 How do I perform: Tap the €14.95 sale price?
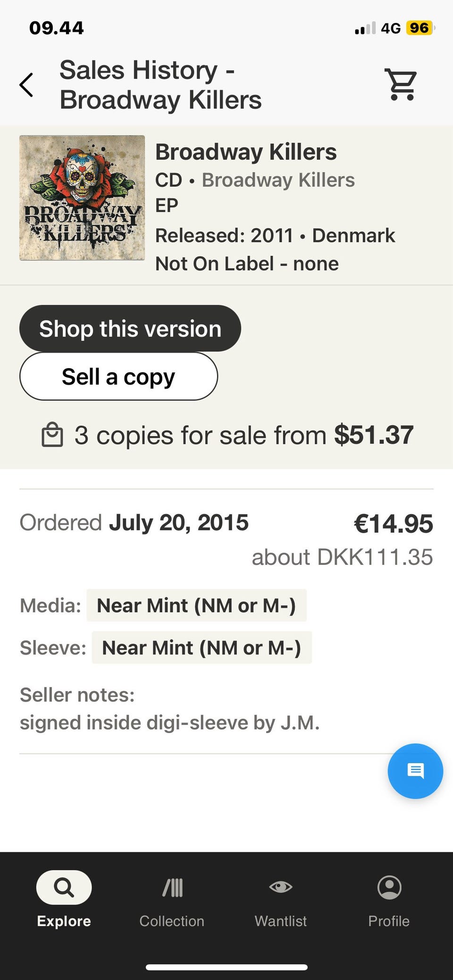393,524
